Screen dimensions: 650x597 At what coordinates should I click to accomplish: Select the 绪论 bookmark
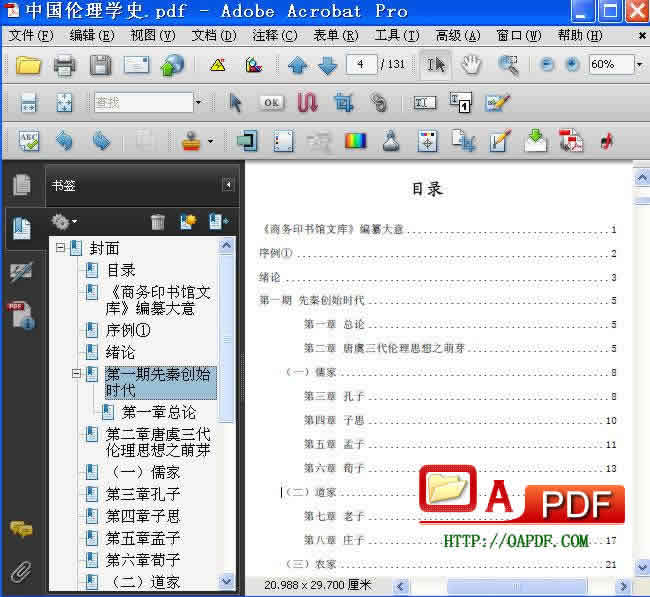[120, 353]
